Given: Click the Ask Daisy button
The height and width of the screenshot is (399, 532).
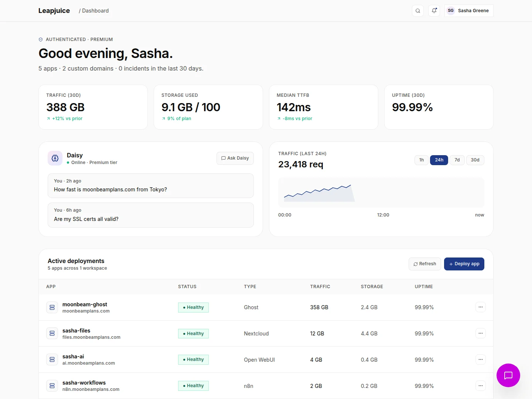Looking at the screenshot, I should pyautogui.click(x=235, y=158).
